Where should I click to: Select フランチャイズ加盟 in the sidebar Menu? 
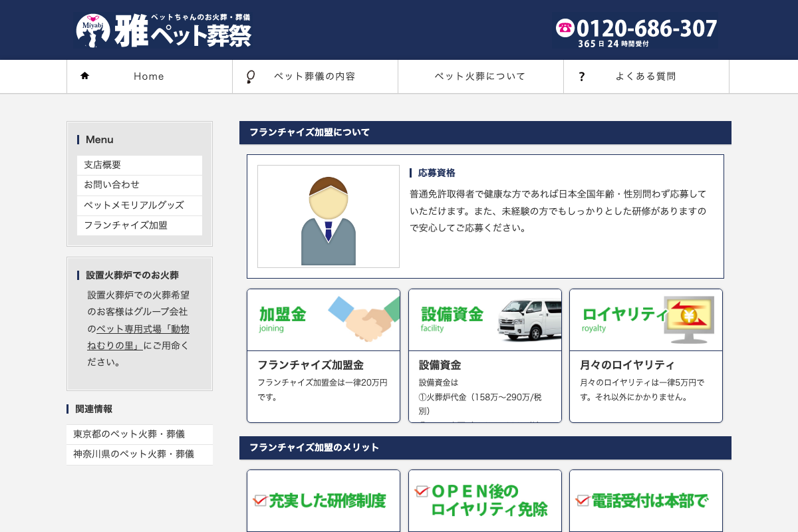140,225
